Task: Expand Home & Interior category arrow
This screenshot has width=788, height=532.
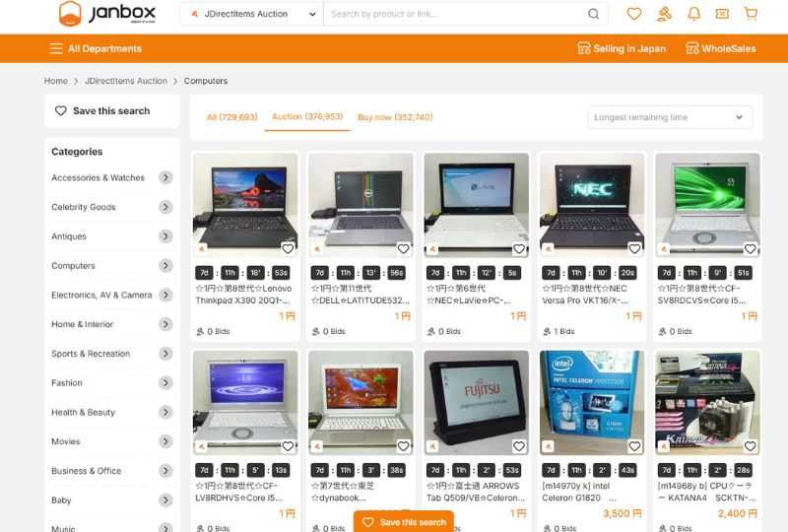Action: (165, 324)
